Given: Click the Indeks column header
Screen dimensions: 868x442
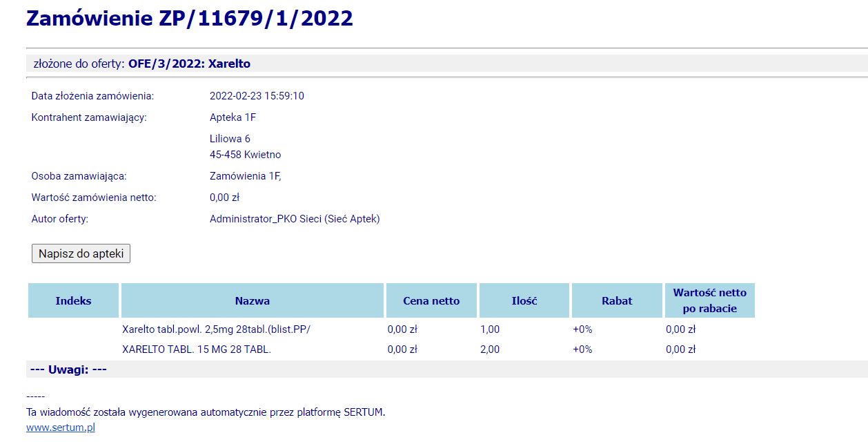Looking at the screenshot, I should pyautogui.click(x=73, y=300).
